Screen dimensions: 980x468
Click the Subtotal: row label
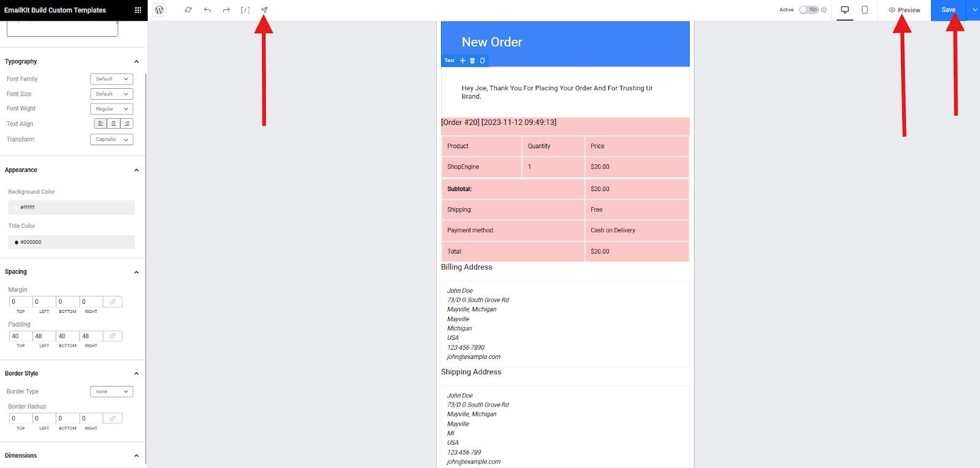459,189
